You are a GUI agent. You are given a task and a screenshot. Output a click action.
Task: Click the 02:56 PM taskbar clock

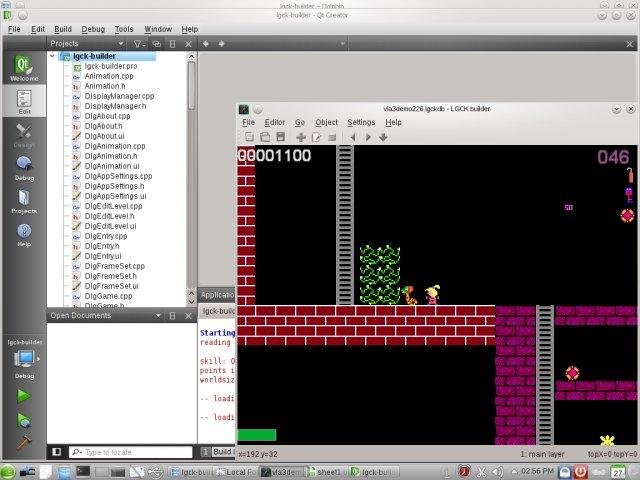click(537, 471)
